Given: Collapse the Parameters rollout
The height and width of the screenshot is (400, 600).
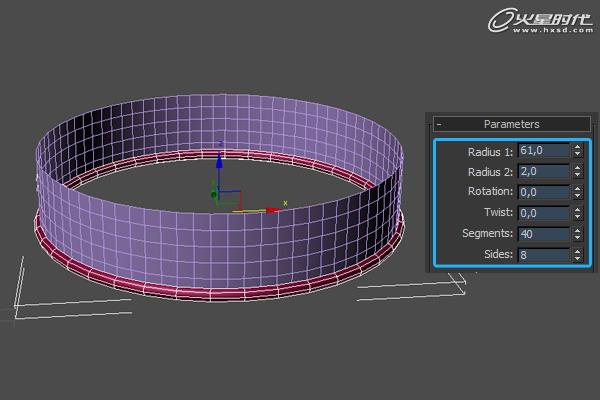Looking at the screenshot, I should 439,125.
